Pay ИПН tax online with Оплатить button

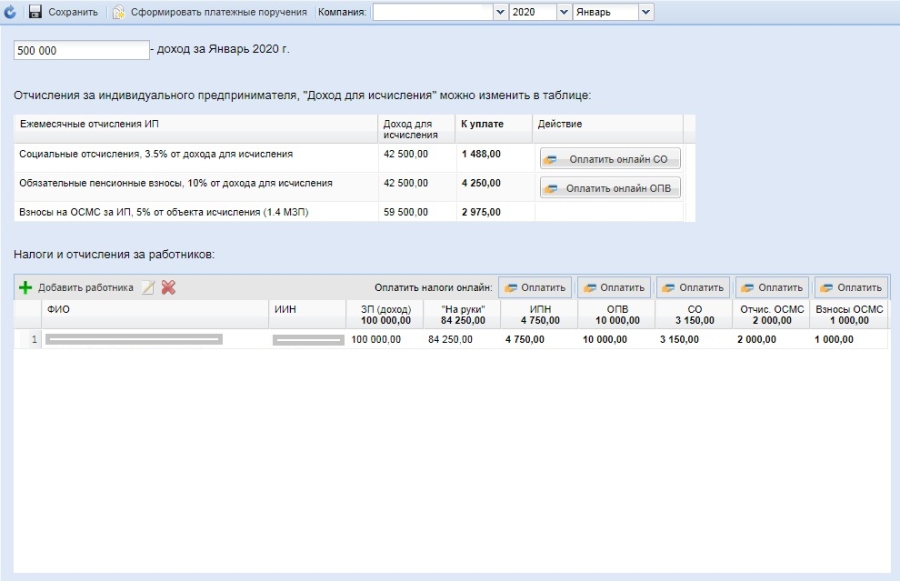535,287
